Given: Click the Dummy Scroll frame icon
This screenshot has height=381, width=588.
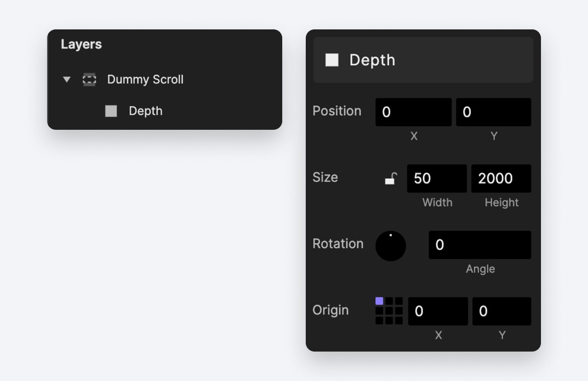Looking at the screenshot, I should [89, 79].
